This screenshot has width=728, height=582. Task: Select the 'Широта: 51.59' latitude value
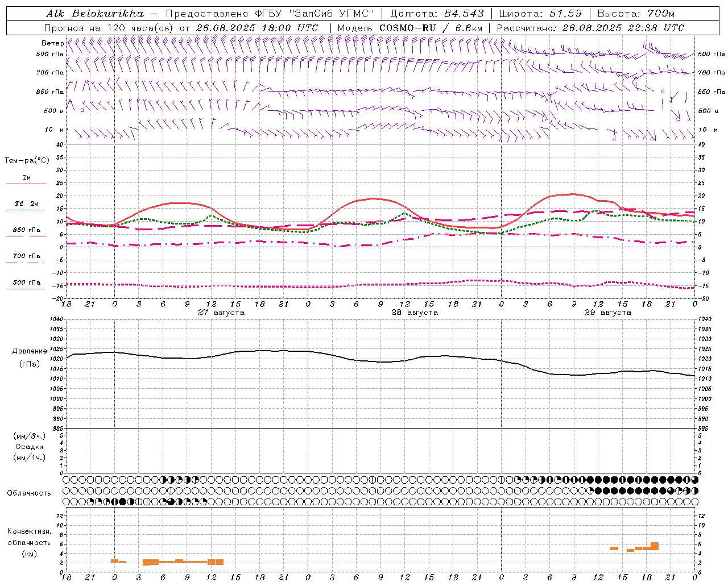(x=540, y=14)
